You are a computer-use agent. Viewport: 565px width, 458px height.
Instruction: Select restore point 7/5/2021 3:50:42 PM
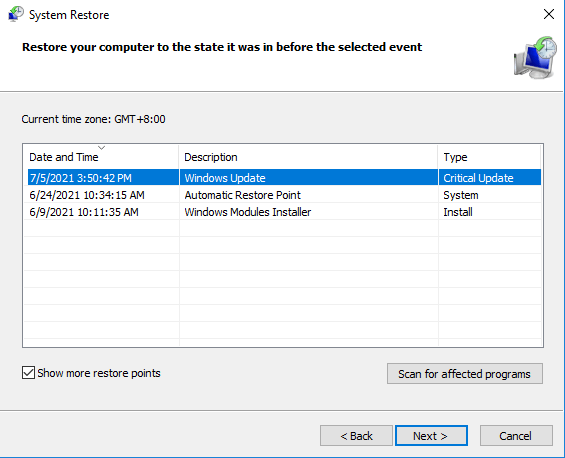click(284, 178)
